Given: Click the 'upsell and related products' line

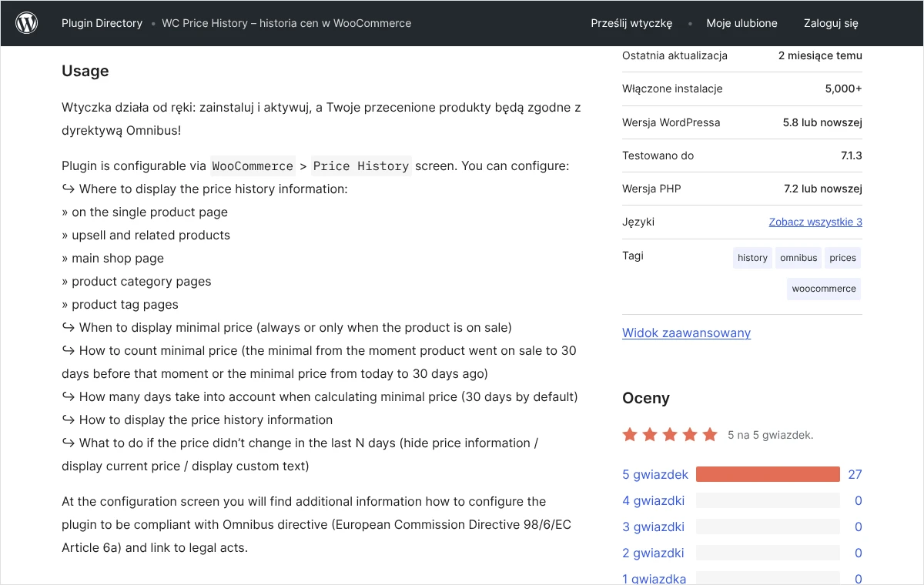Looking at the screenshot, I should (146, 236).
